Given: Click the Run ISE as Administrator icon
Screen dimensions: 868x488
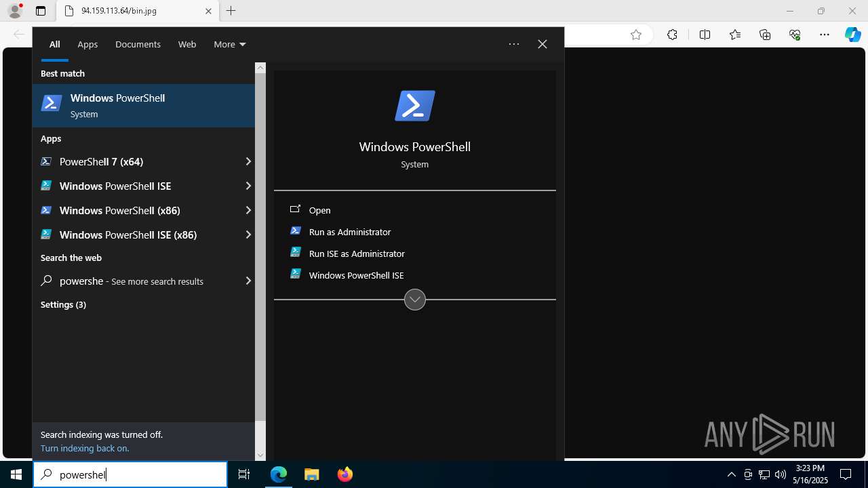Looking at the screenshot, I should click(x=296, y=253).
